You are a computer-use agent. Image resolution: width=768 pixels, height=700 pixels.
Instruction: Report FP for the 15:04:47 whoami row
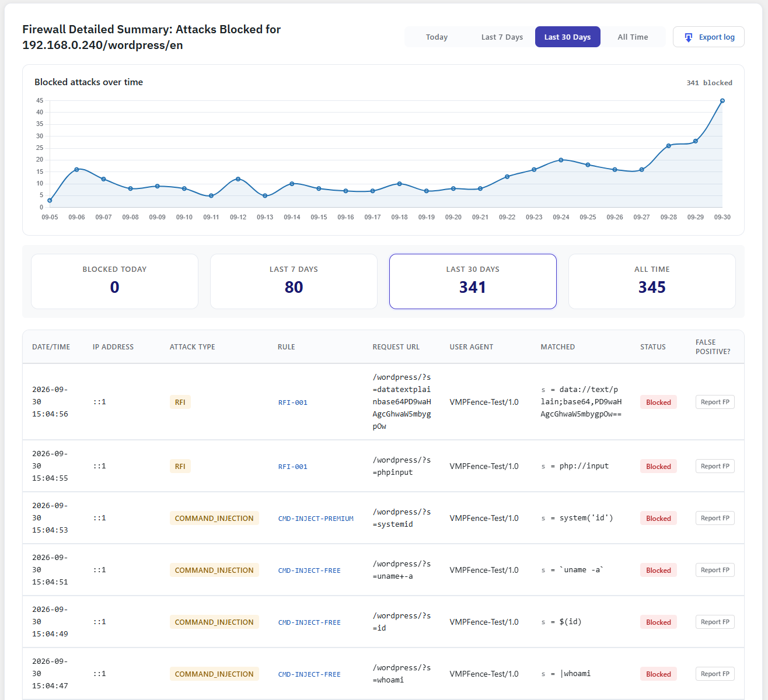click(715, 674)
